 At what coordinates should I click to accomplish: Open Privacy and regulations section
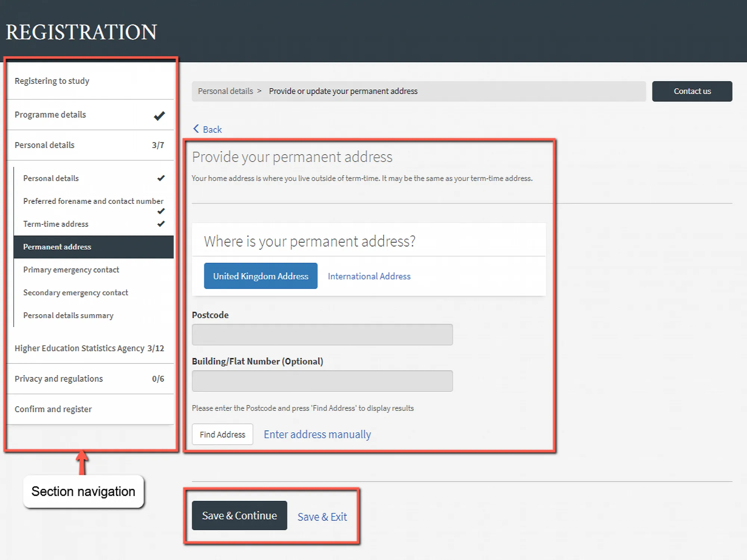(x=59, y=379)
